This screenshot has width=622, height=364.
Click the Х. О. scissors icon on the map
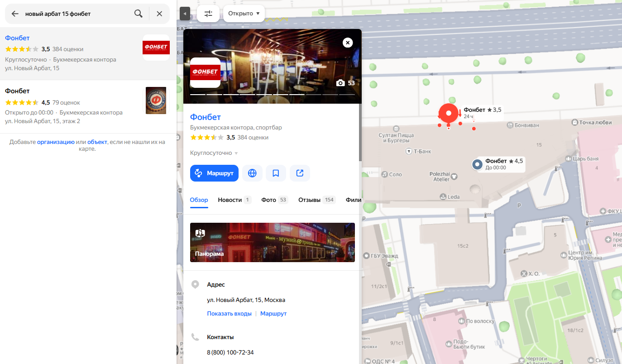click(x=524, y=273)
